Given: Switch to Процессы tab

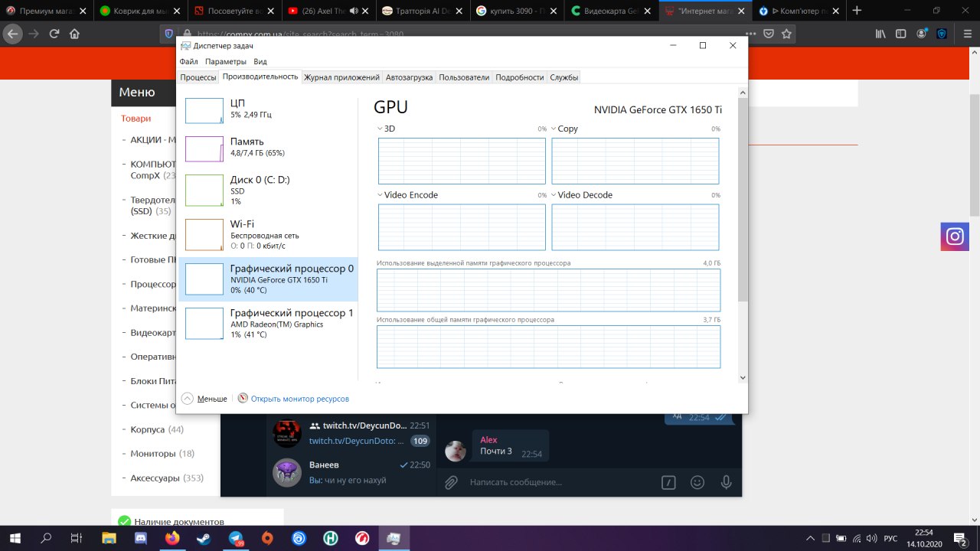Looking at the screenshot, I should pos(198,77).
